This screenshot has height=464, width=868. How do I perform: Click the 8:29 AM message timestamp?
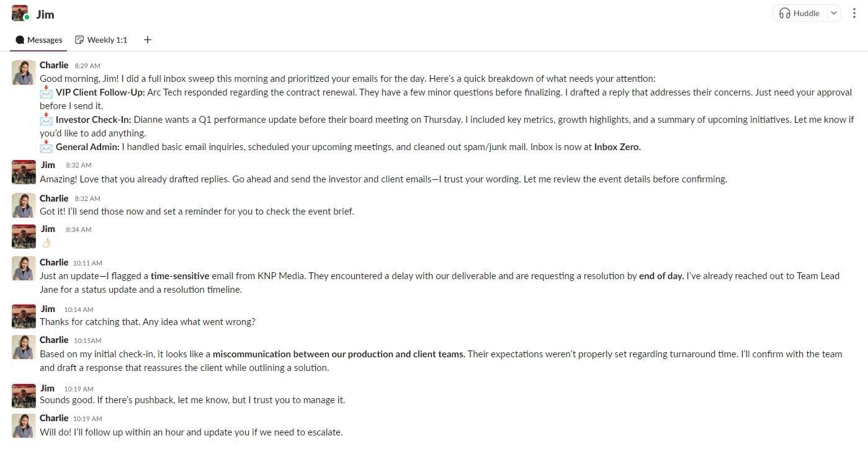(87, 66)
